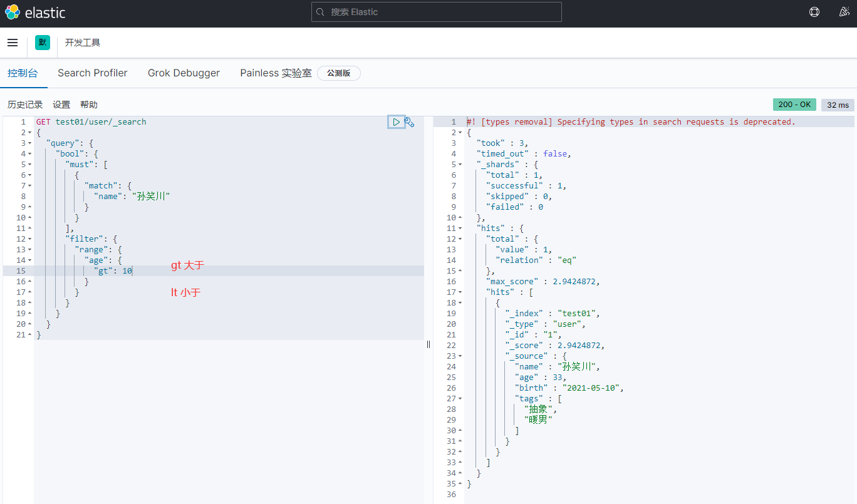
Task: Click the panel resize divider handle
Action: coord(428,344)
